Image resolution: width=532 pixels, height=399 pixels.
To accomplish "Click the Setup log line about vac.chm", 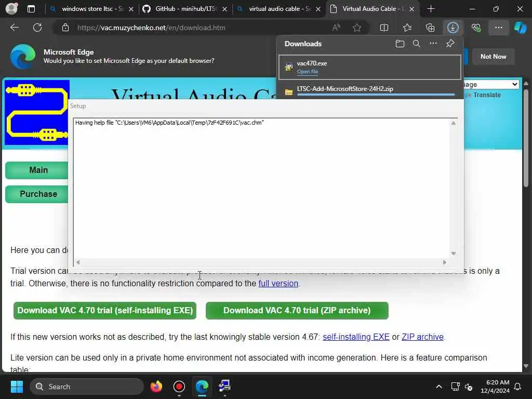I will pyautogui.click(x=170, y=123).
